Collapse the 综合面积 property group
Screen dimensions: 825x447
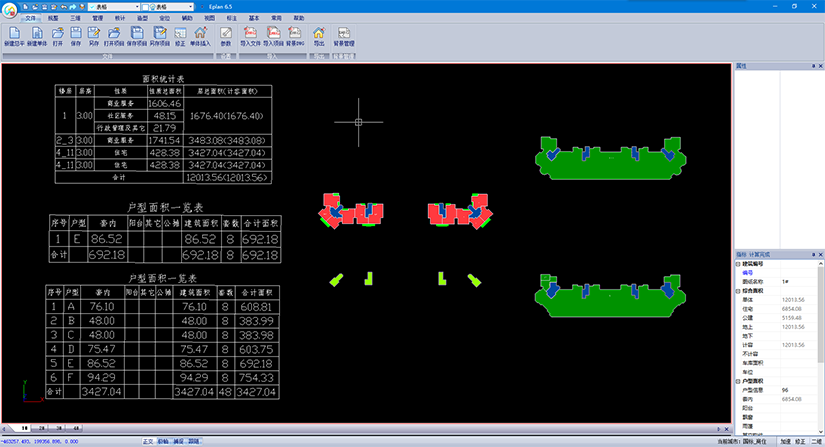click(x=738, y=290)
